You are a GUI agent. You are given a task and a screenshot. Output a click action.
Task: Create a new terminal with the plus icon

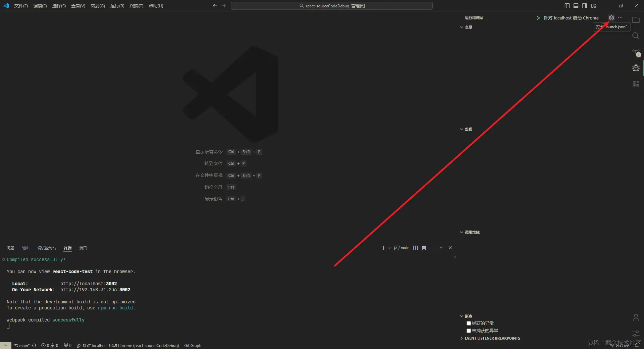(383, 248)
